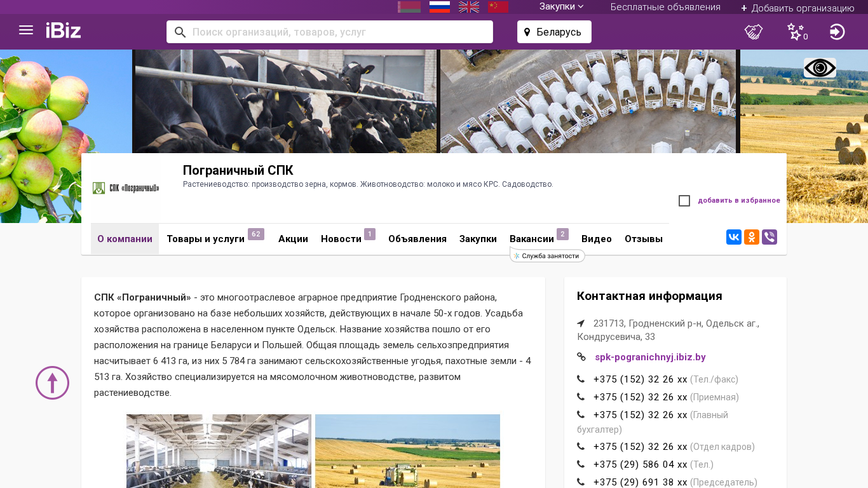Check the добавить в избранное checkbox
Image resolution: width=868 pixels, height=488 pixels.
pyautogui.click(x=684, y=201)
